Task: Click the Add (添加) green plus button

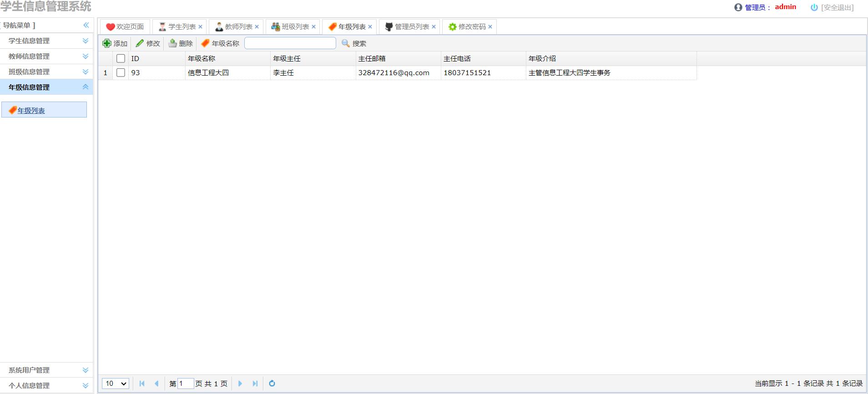Action: 115,43
